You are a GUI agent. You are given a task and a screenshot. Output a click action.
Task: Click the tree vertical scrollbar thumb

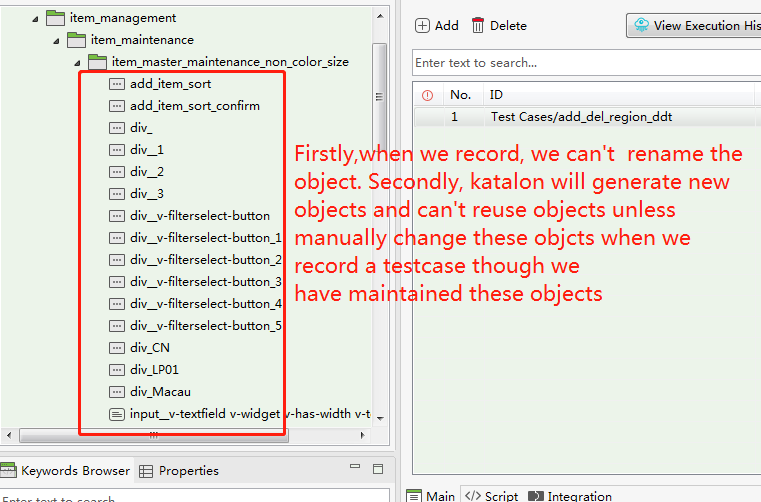[x=380, y=97]
